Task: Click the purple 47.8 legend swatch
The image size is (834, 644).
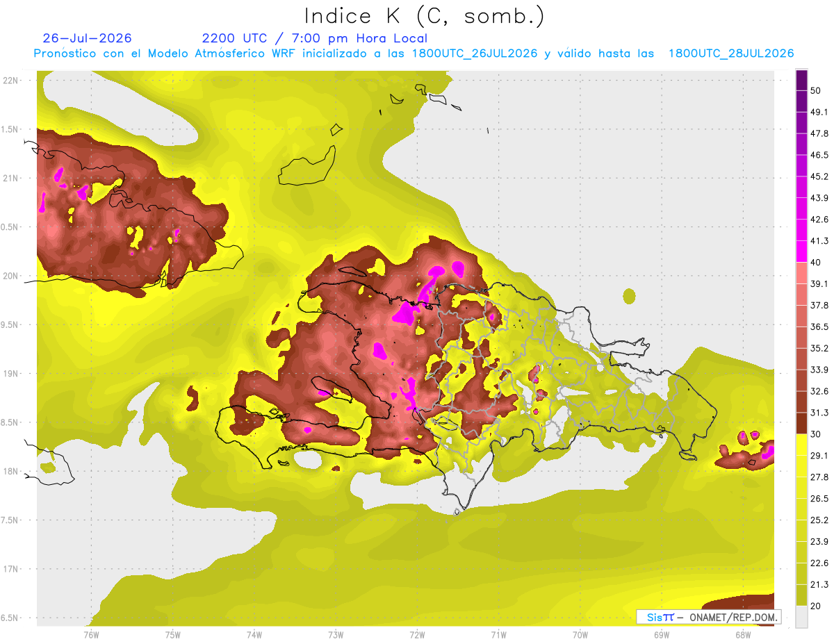Action: tap(802, 124)
